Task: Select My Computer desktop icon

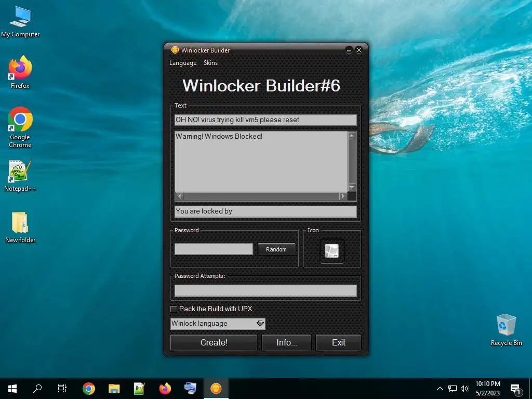Action: [20, 22]
